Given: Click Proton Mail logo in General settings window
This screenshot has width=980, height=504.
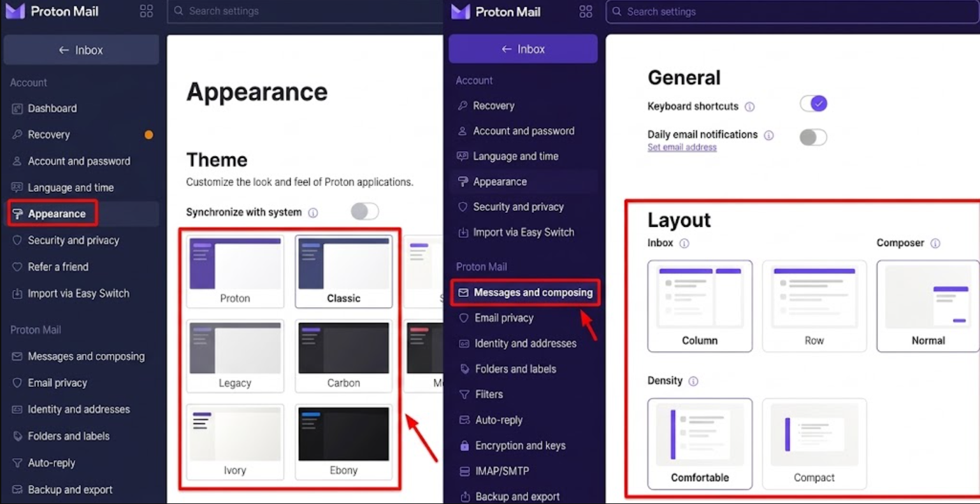Looking at the screenshot, I should click(496, 11).
